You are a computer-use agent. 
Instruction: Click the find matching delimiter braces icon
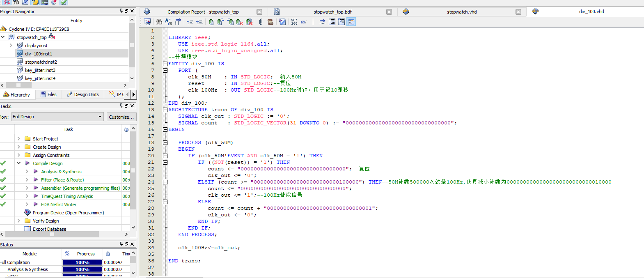click(178, 22)
